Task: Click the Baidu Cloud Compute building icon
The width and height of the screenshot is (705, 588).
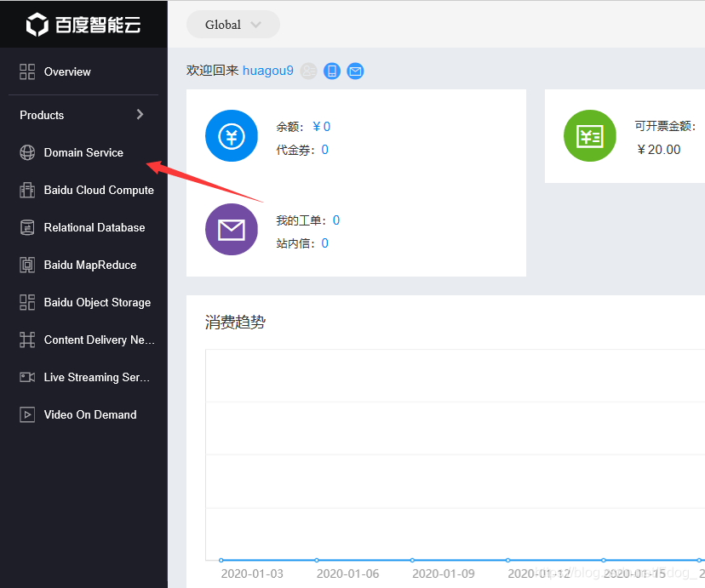Action: tap(27, 190)
